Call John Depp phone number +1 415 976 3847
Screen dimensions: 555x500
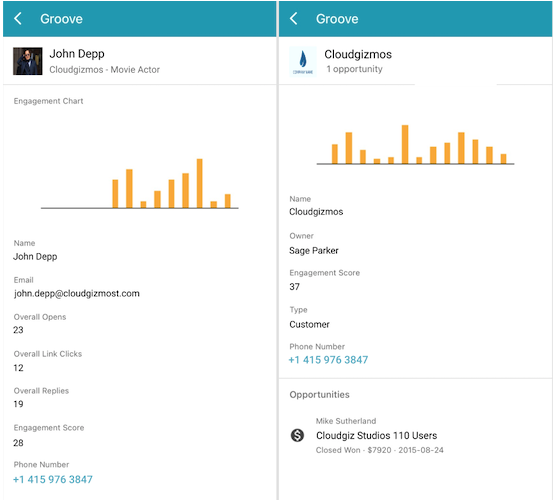click(x=53, y=479)
